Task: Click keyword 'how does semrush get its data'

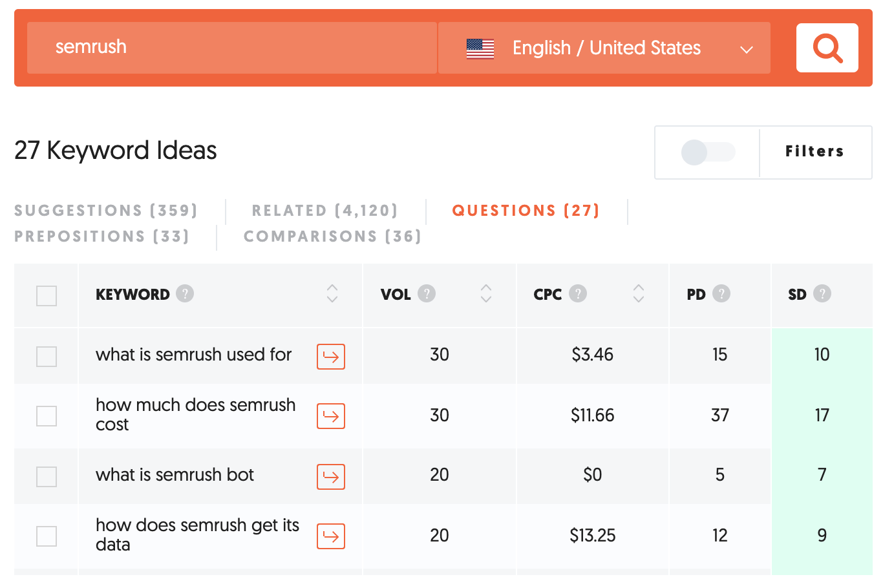Action: point(198,535)
